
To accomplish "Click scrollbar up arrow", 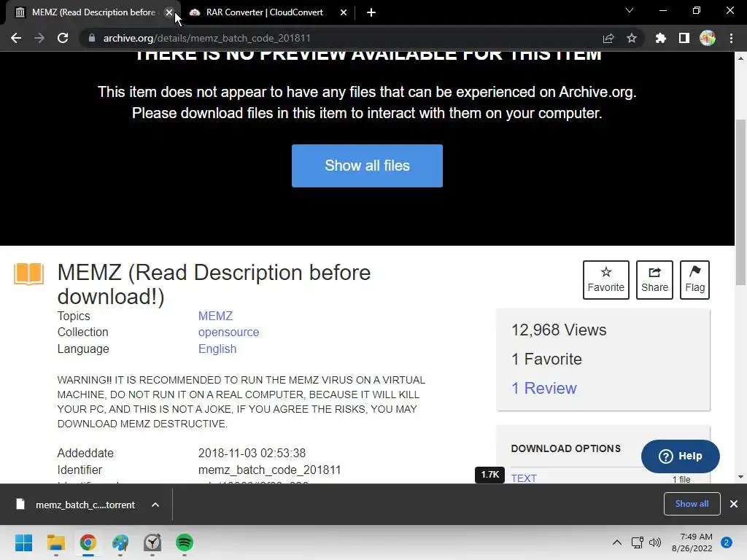I will point(740,58).
